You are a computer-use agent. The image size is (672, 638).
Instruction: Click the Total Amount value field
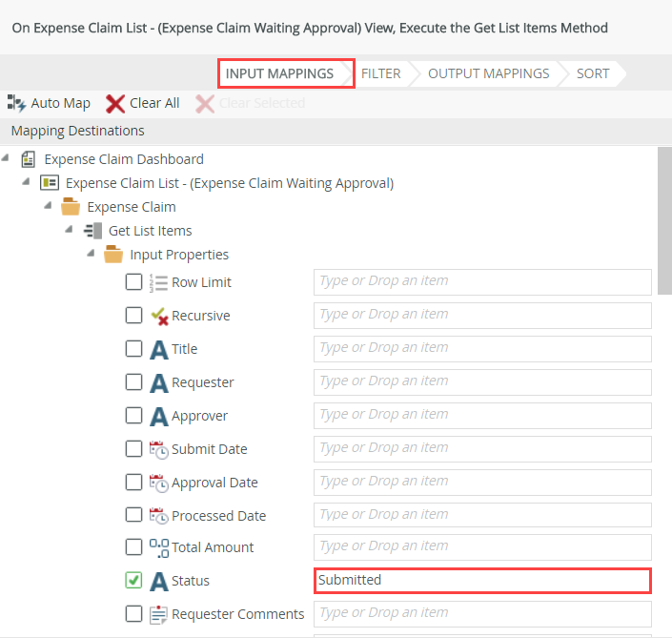click(x=482, y=547)
